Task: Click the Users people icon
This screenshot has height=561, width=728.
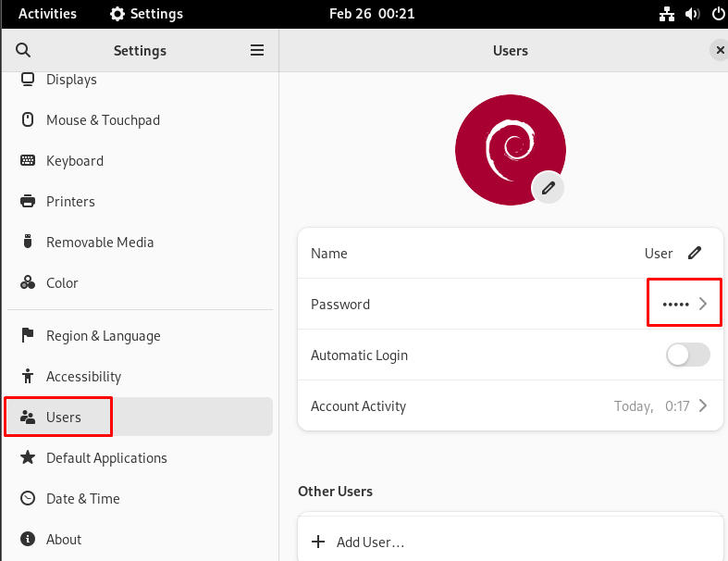Action: (x=28, y=417)
